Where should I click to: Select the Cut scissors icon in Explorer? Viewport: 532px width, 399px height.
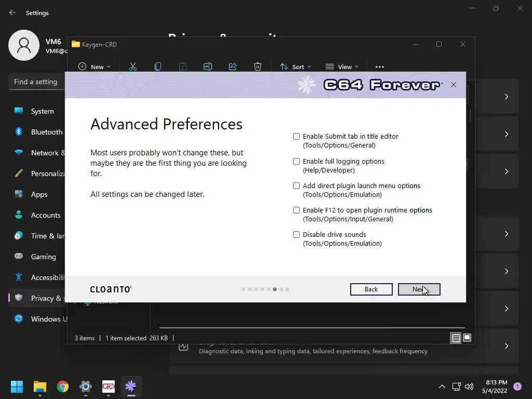(x=133, y=67)
